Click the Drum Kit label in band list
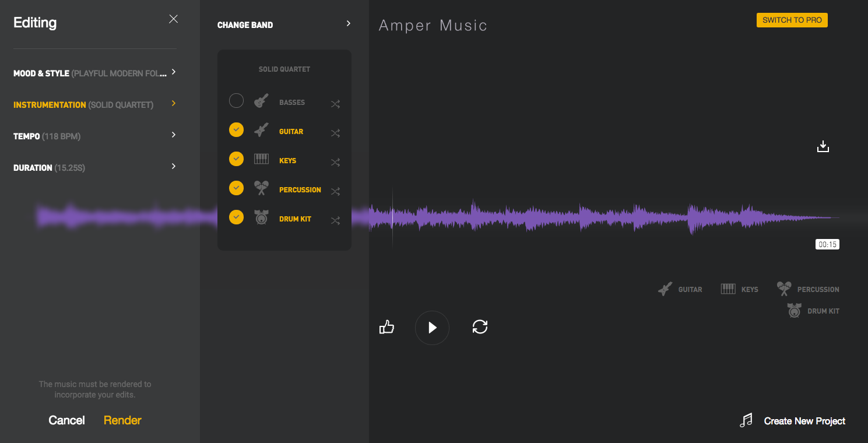868x443 pixels. tap(295, 219)
